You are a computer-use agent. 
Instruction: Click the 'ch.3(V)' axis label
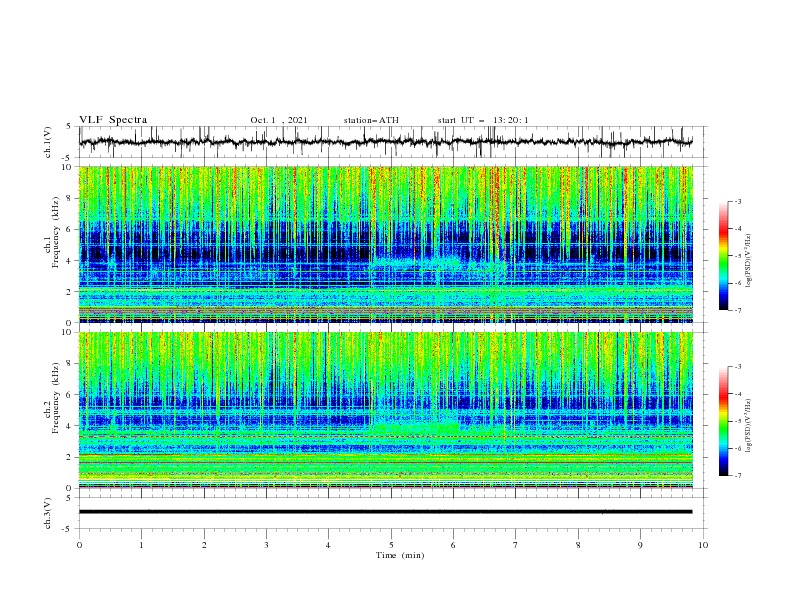pos(48,513)
